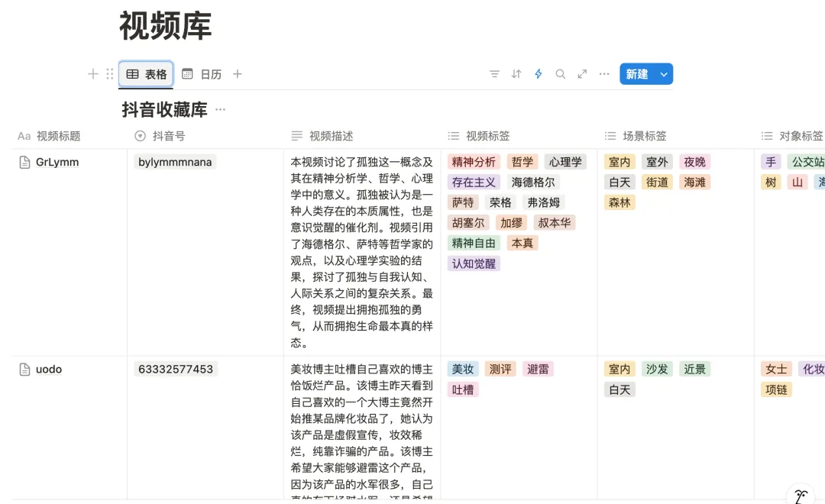Select the 表格 view tab
Image resolution: width=825 pixels, height=504 pixels.
(x=146, y=74)
